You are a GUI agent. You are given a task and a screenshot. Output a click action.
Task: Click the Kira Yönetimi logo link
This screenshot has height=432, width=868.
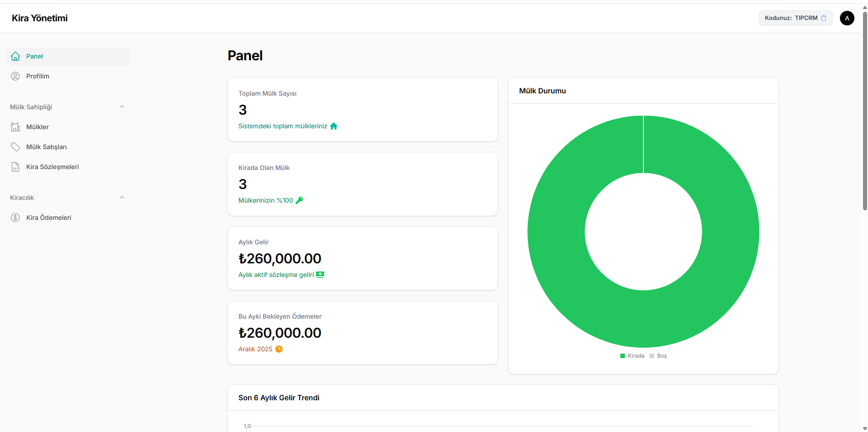[x=40, y=18]
